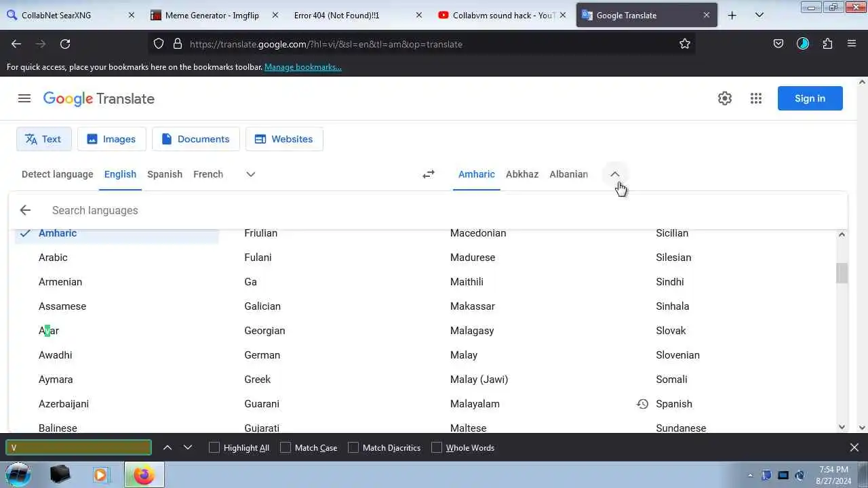868x488 pixels.
Task: Enable the Whole Words checkbox
Action: click(437, 447)
